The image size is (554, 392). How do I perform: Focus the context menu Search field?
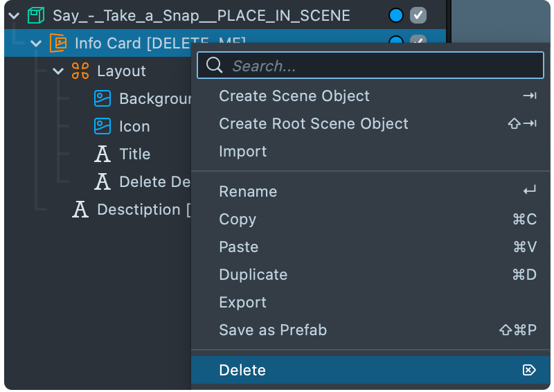(381, 66)
